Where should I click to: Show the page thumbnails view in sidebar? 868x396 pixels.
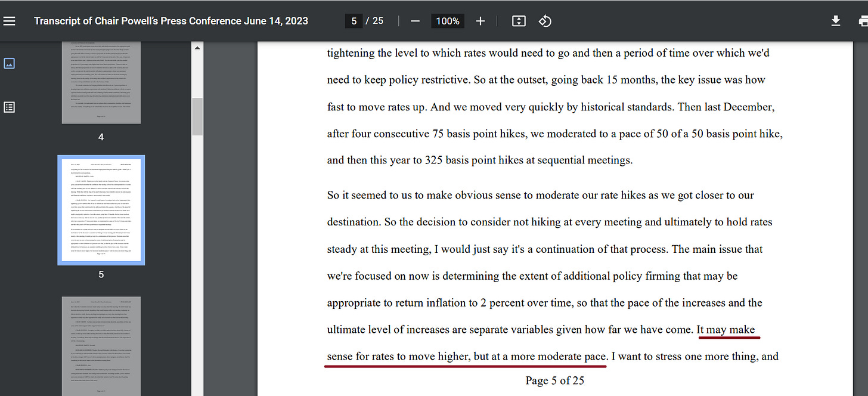[x=10, y=63]
